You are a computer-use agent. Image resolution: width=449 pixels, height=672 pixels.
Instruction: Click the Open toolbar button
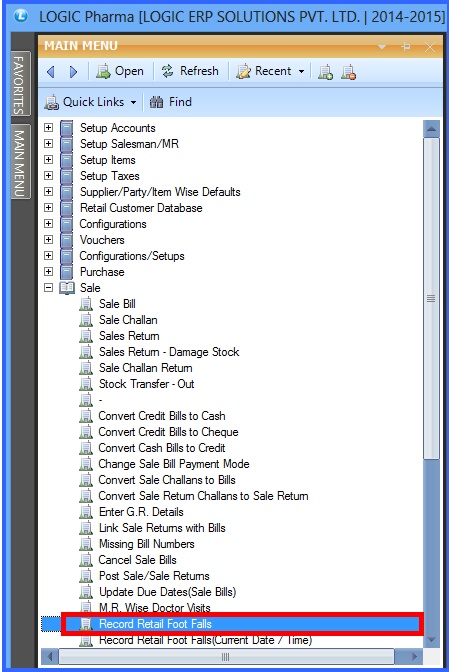(120, 71)
